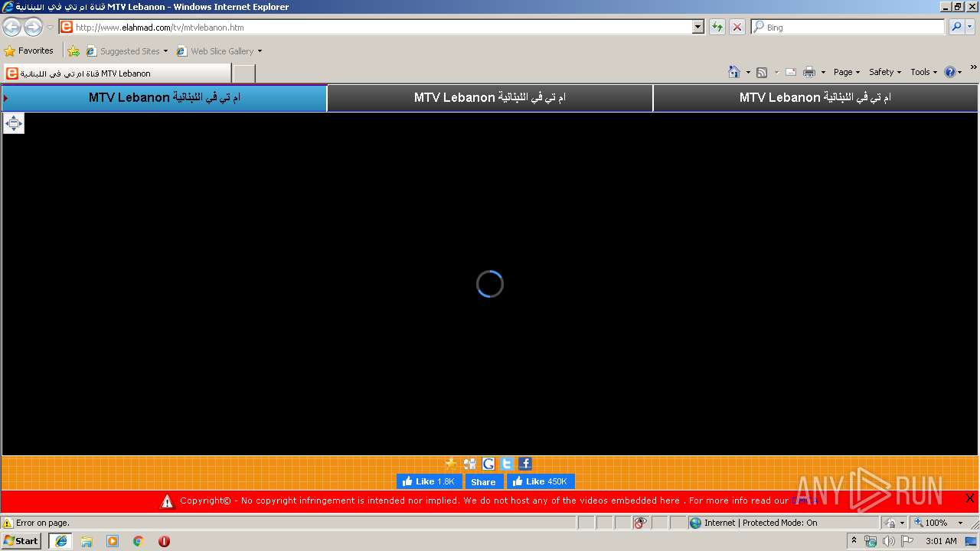Viewport: 980px width, 551px height.
Task: Click the star bookmark icon below player
Action: (x=452, y=464)
